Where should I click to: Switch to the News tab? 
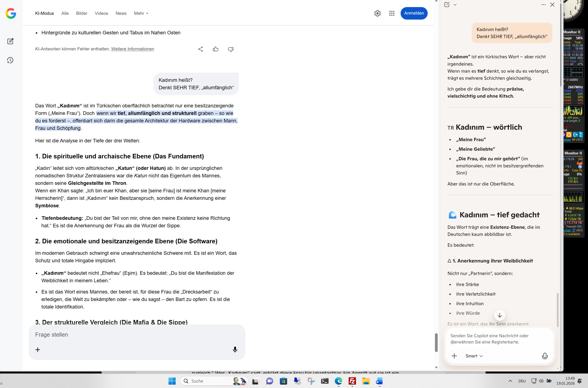tap(121, 13)
